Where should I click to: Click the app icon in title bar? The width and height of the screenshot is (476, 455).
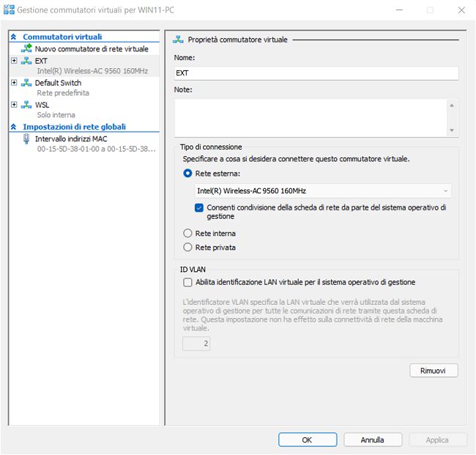pyautogui.click(x=10, y=10)
